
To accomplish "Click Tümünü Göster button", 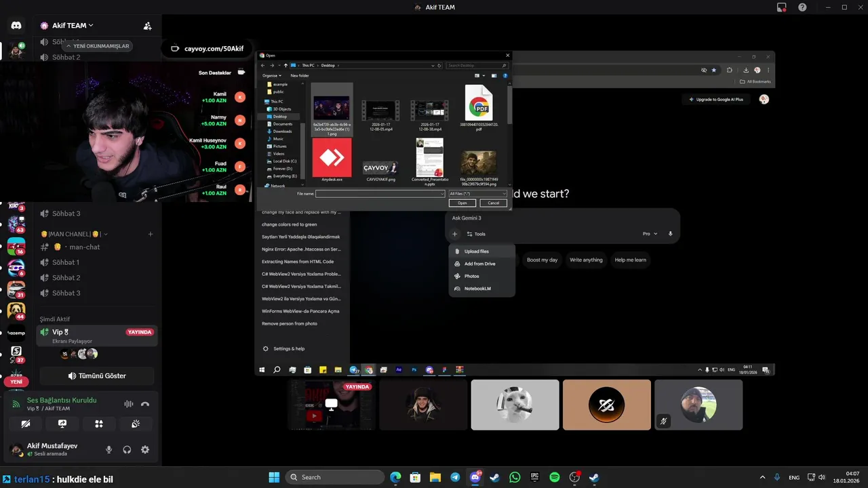I will pyautogui.click(x=97, y=375).
